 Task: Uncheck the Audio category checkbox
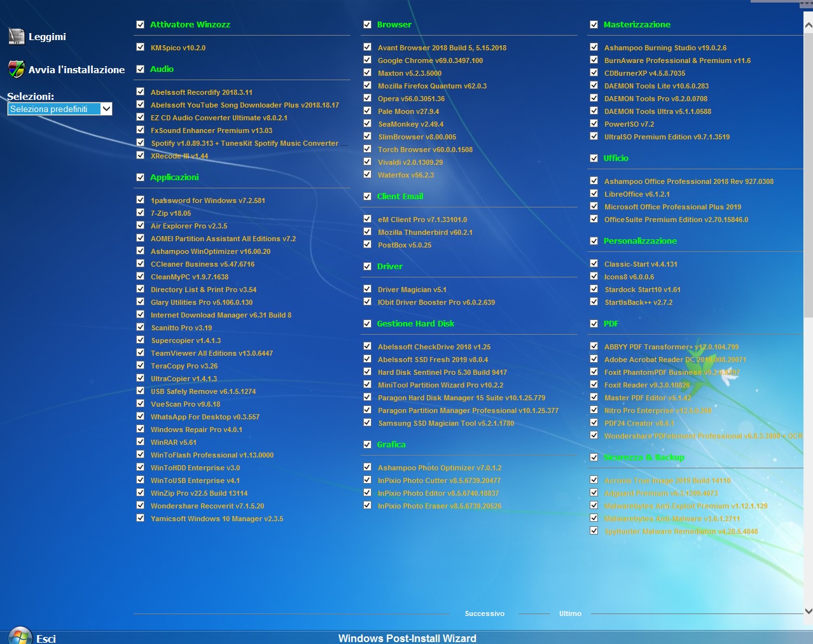coord(141,69)
